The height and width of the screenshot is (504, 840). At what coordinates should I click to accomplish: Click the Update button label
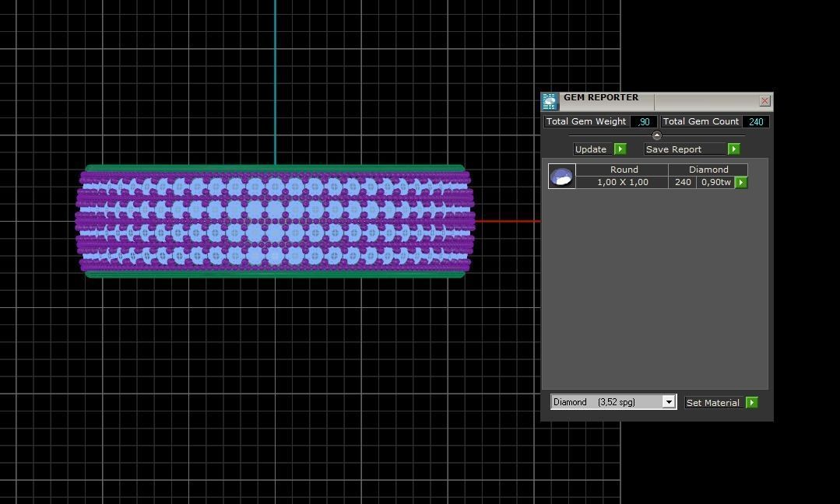tap(591, 149)
